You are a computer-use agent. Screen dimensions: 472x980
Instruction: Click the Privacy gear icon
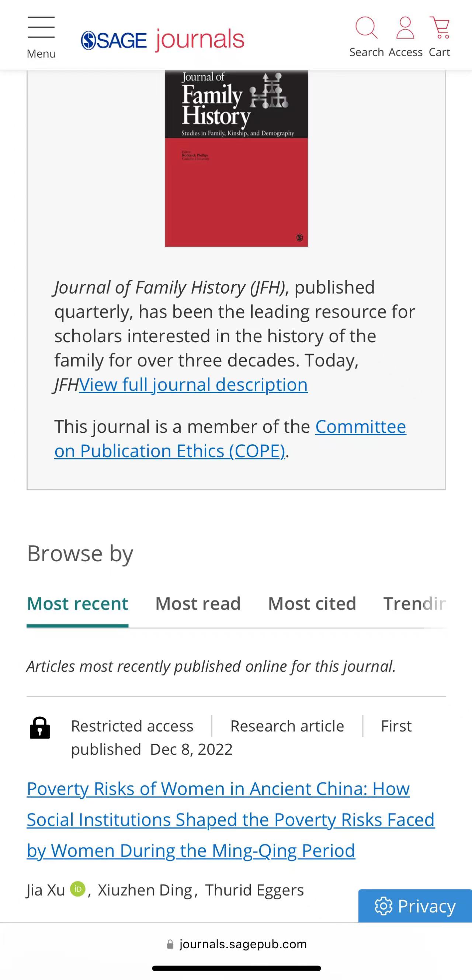click(383, 906)
